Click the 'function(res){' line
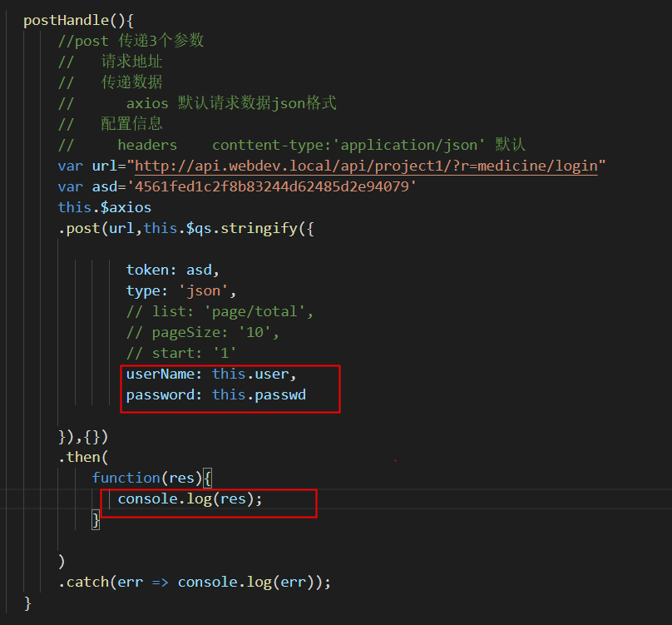 click(x=151, y=479)
